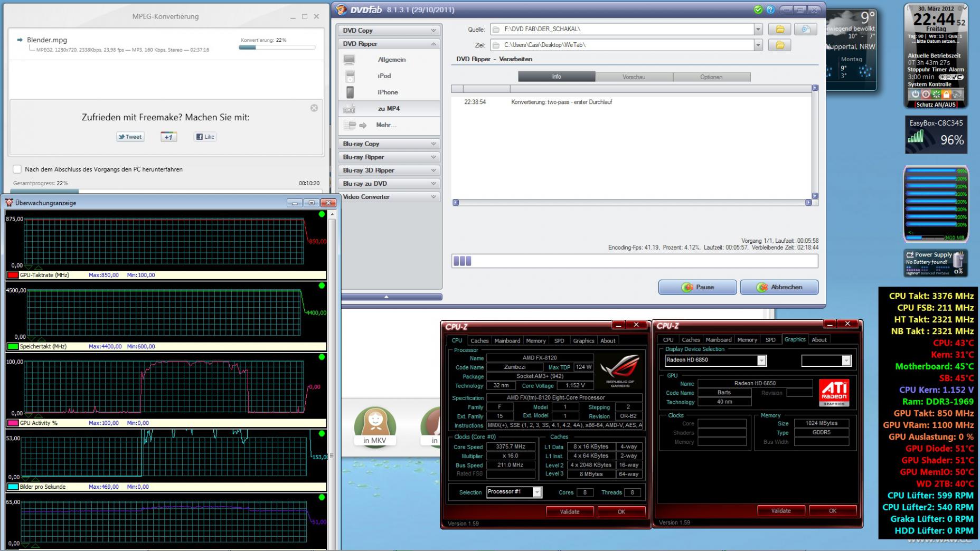Click the Facebook Like button in Freemake
980x551 pixels.
click(205, 137)
